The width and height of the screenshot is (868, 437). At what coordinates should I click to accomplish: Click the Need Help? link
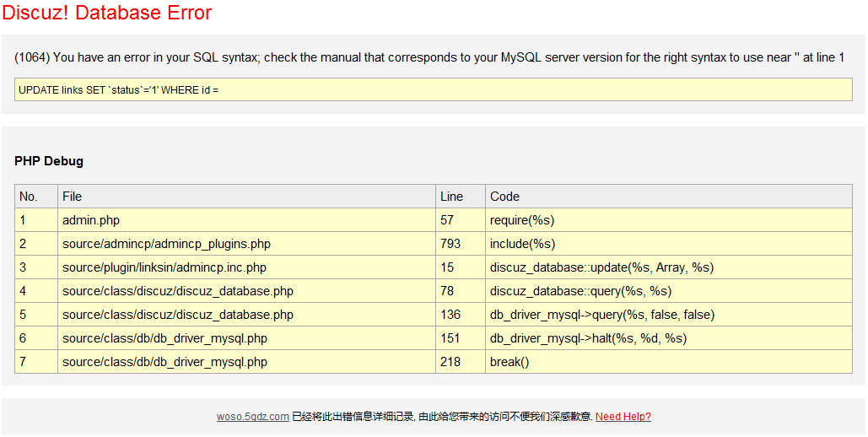click(x=623, y=417)
